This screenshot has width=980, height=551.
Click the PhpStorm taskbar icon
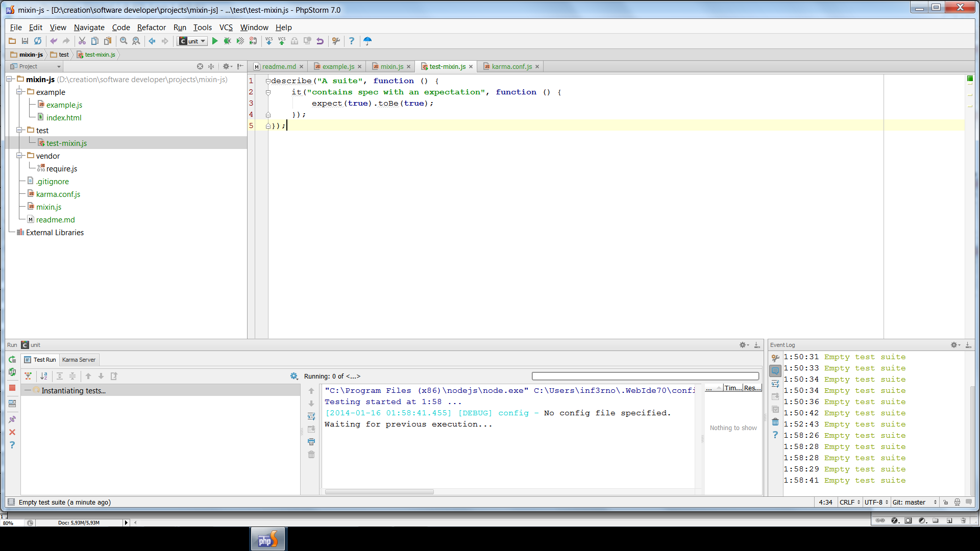(x=268, y=539)
